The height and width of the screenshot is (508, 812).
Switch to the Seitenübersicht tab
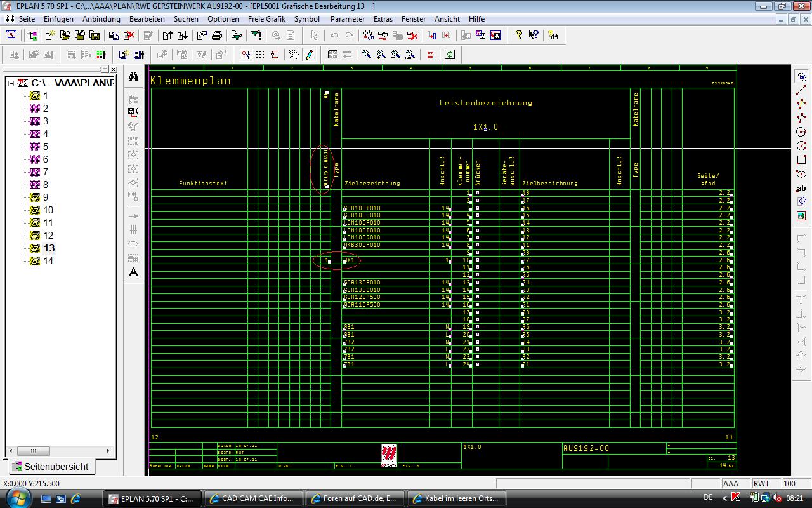pos(51,466)
